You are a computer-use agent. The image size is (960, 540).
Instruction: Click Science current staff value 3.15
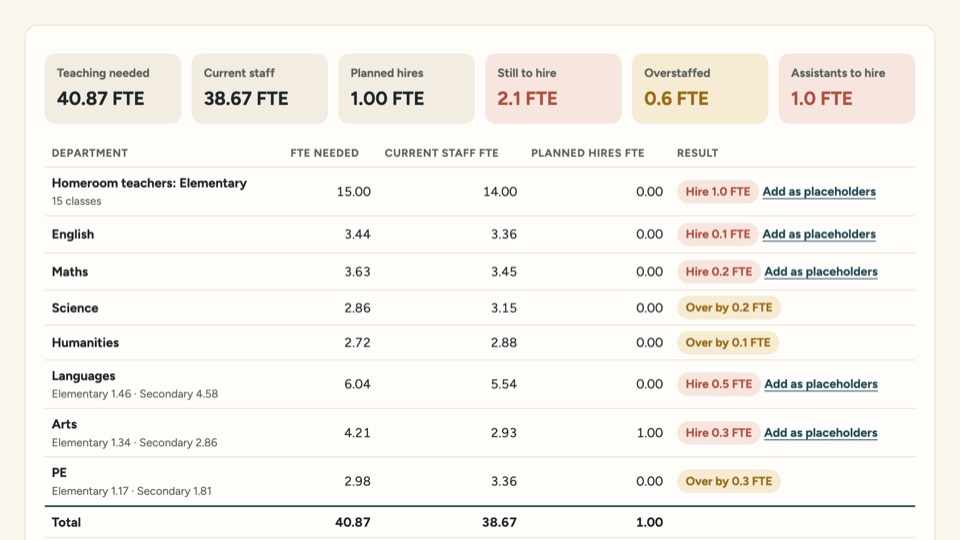pyautogui.click(x=504, y=307)
